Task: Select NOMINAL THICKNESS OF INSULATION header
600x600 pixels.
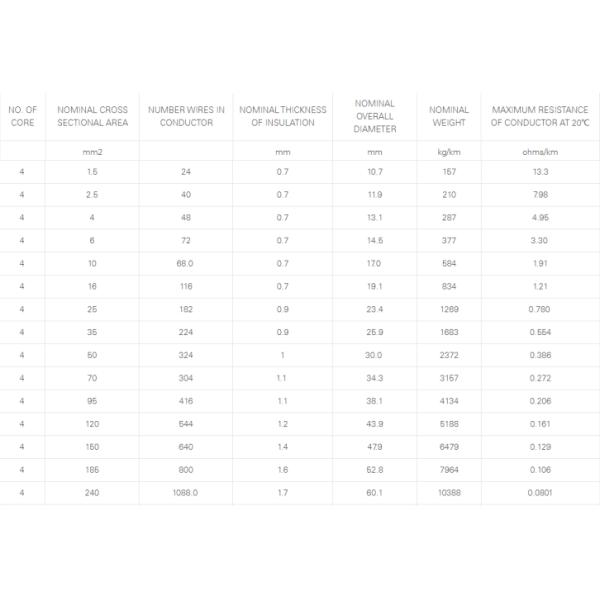Action: click(283, 116)
